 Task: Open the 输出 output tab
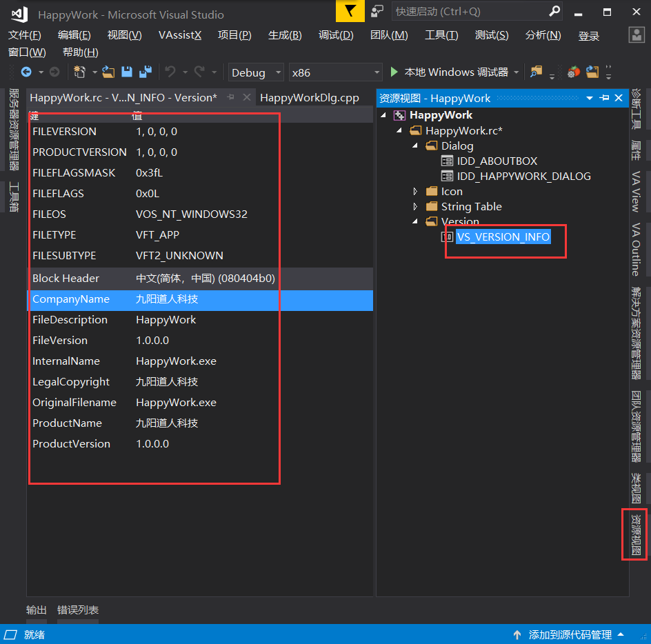[36, 610]
